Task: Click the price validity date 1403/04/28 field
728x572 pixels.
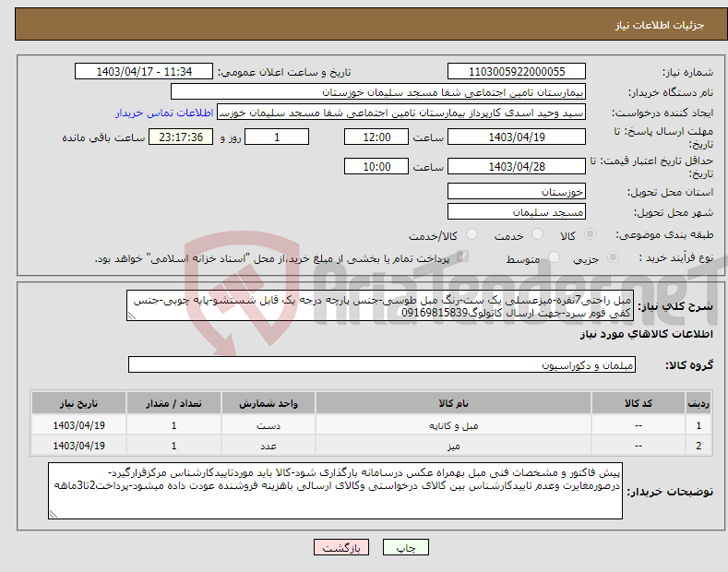Action: pyautogui.click(x=517, y=166)
